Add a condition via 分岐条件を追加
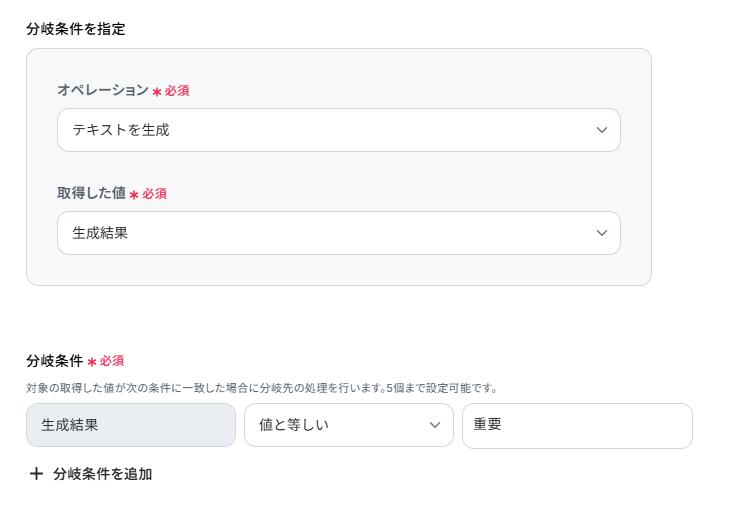 click(x=102, y=474)
